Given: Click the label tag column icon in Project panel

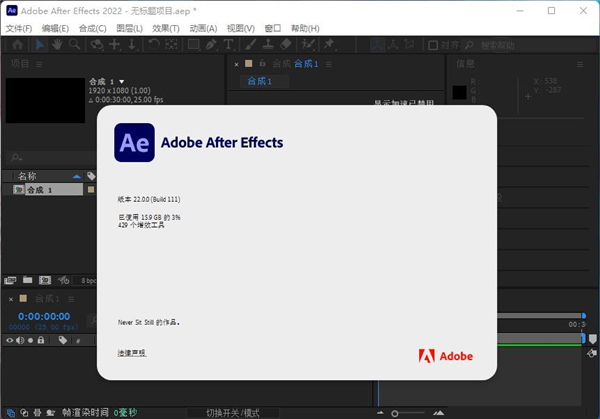Looking at the screenshot, I should coord(91,176).
